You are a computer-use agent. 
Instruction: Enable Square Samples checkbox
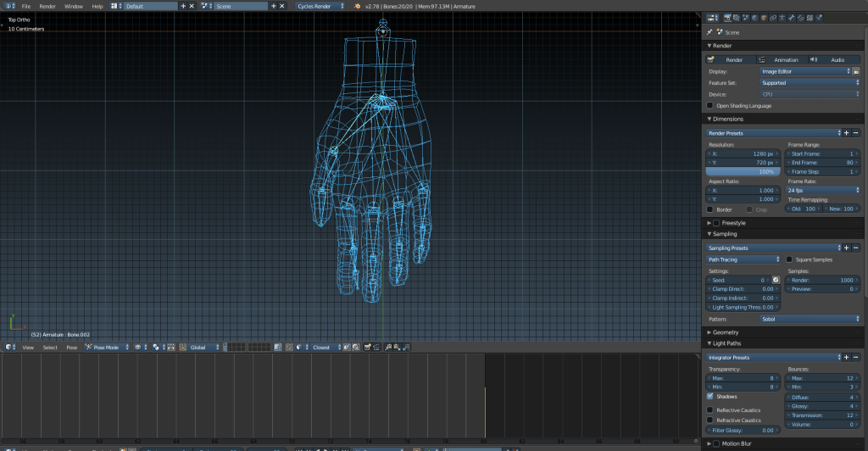coord(790,259)
